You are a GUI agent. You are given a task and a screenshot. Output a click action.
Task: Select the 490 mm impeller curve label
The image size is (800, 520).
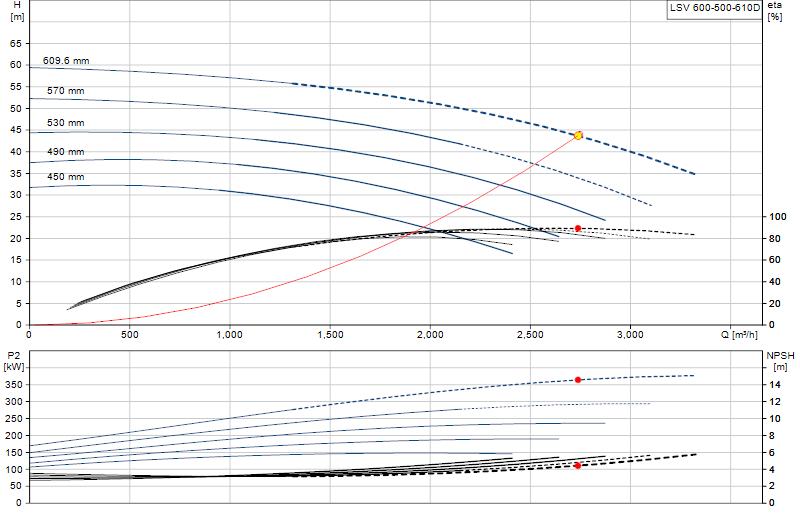click(x=65, y=152)
